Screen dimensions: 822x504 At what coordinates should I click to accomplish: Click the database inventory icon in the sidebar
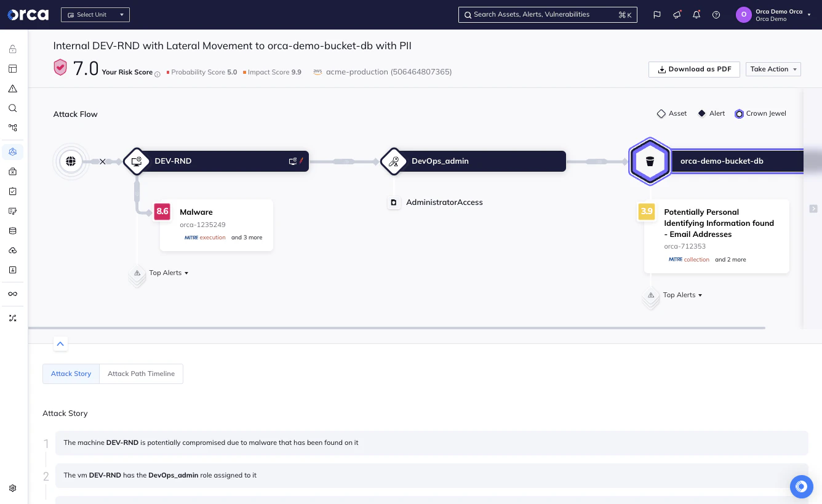tap(12, 230)
